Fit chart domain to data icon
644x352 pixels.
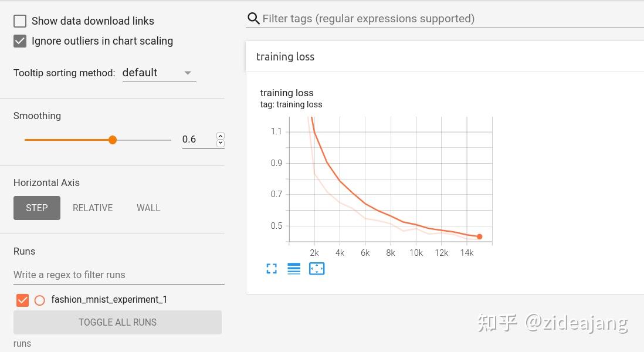[x=317, y=269]
